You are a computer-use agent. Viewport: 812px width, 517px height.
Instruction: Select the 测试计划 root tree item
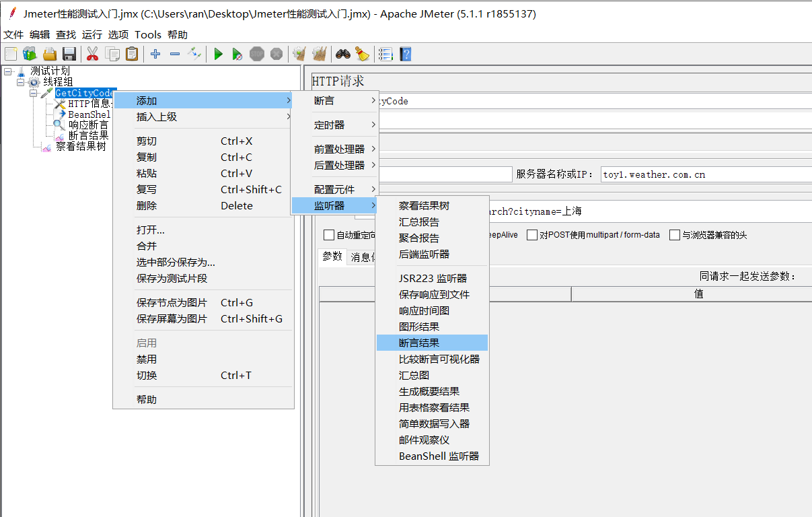(50, 71)
